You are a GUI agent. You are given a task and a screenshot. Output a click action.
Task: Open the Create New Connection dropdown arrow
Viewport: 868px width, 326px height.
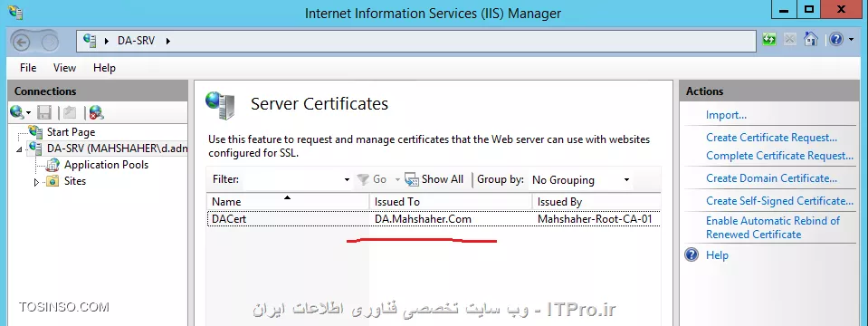(x=28, y=113)
